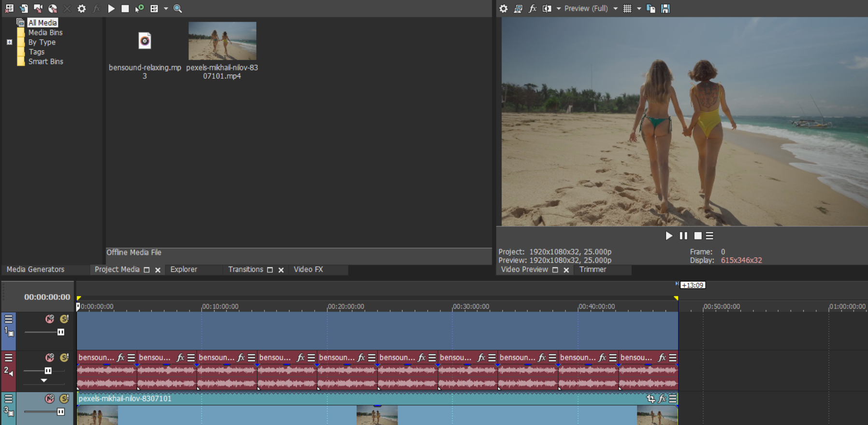Viewport: 868px width, 425px height.
Task: Toggle the Overlays grid icon
Action: click(x=627, y=8)
